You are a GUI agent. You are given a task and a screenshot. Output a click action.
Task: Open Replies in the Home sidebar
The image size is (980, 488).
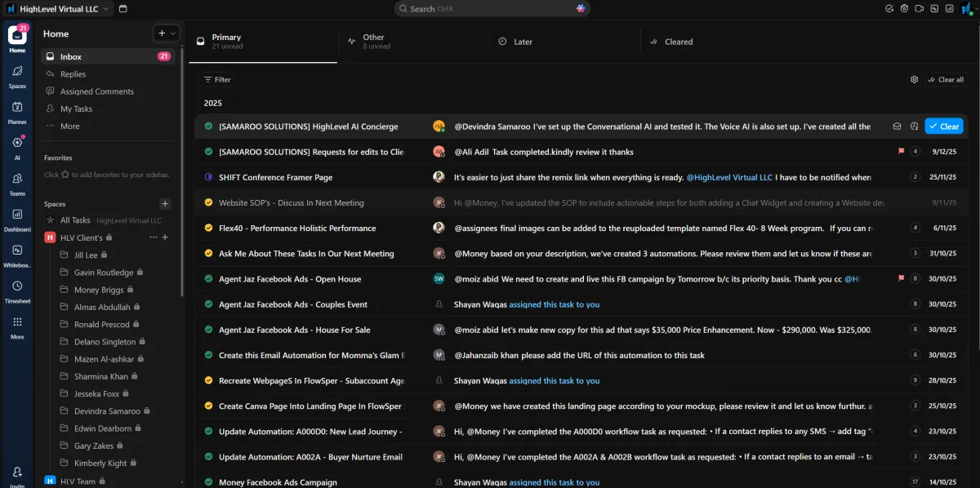[73, 74]
